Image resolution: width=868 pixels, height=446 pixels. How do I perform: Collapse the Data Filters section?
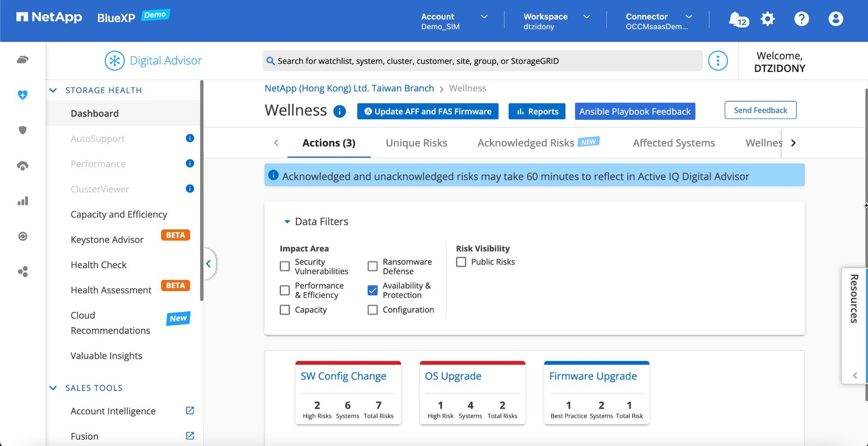point(287,222)
